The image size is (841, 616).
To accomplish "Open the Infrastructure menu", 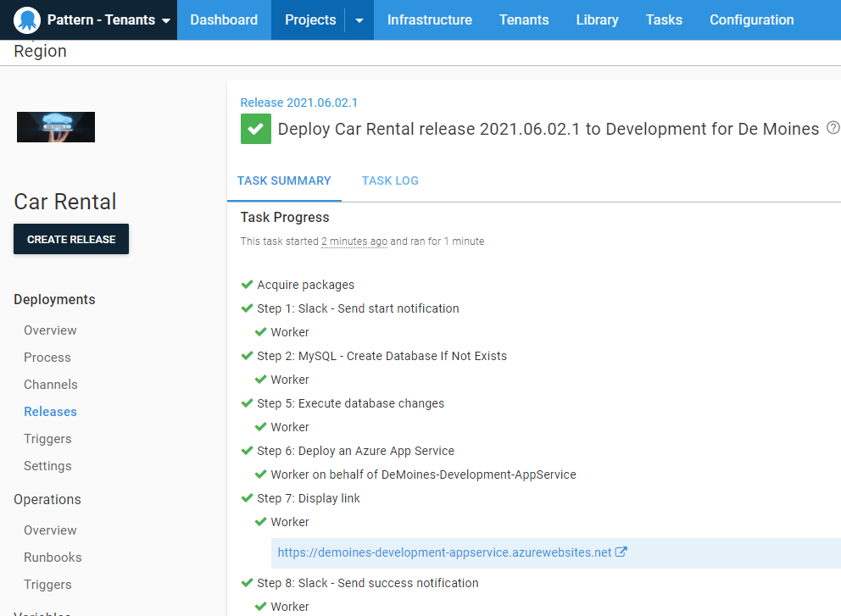I will tap(429, 20).
